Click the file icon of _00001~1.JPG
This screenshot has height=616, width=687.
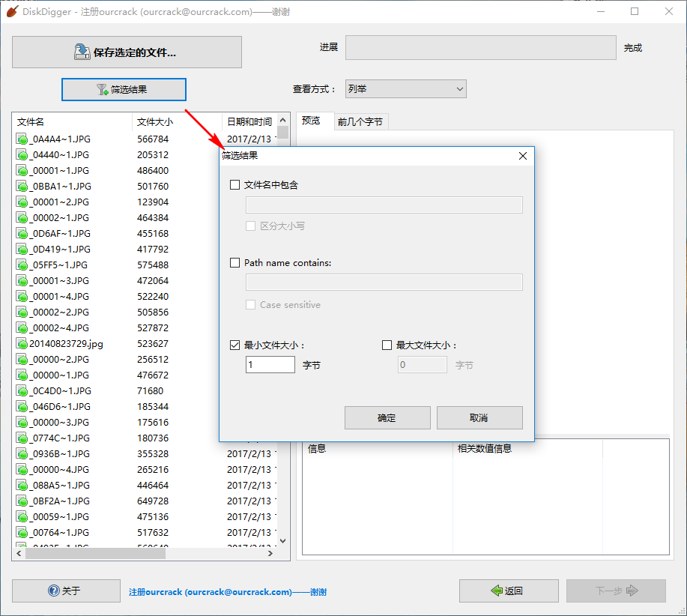pyautogui.click(x=22, y=170)
